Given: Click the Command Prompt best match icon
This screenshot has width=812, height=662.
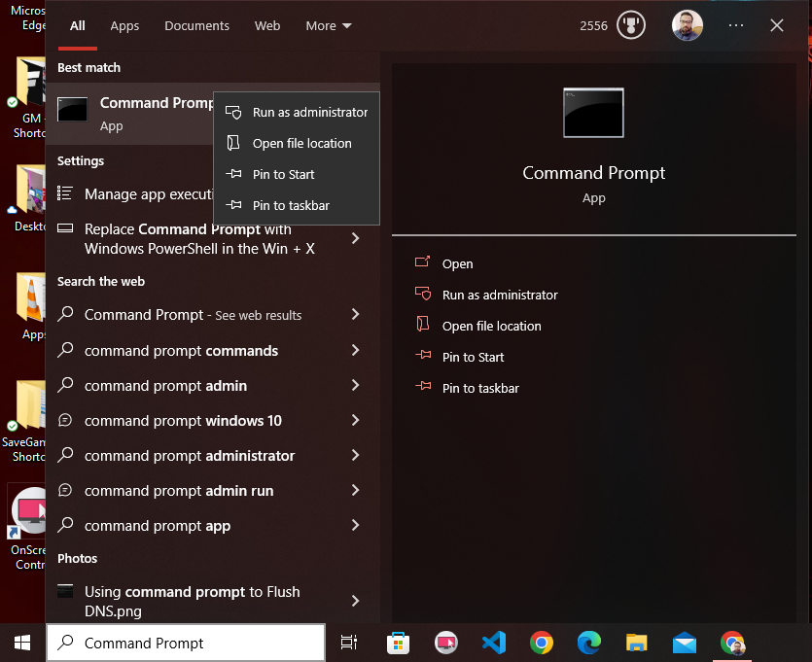Looking at the screenshot, I should 72,109.
